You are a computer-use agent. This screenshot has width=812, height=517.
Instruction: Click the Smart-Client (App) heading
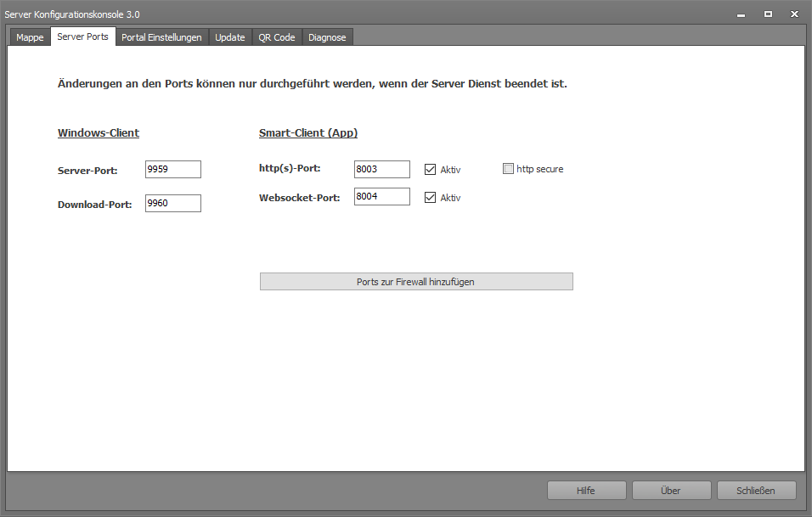click(308, 133)
